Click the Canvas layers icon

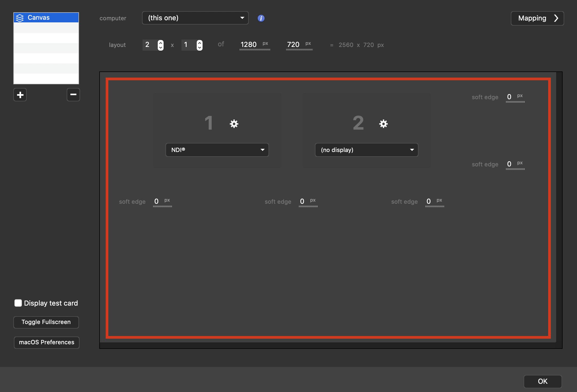20,18
